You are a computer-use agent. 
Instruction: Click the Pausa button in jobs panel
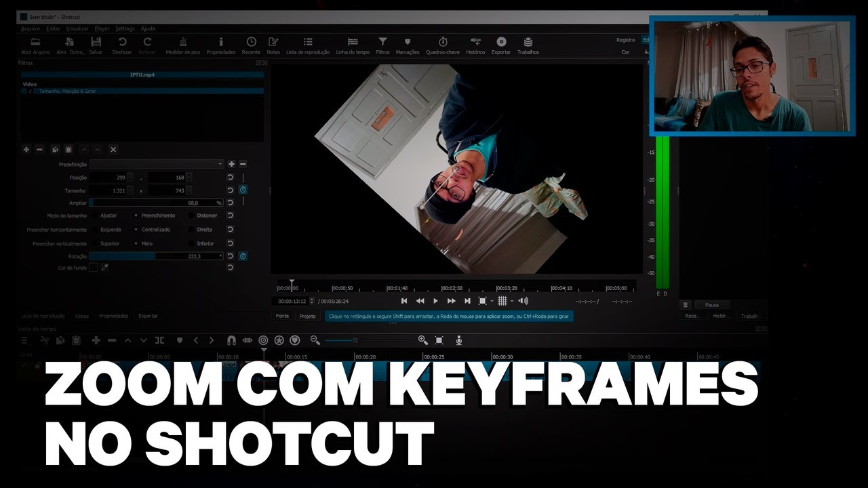[x=711, y=305]
